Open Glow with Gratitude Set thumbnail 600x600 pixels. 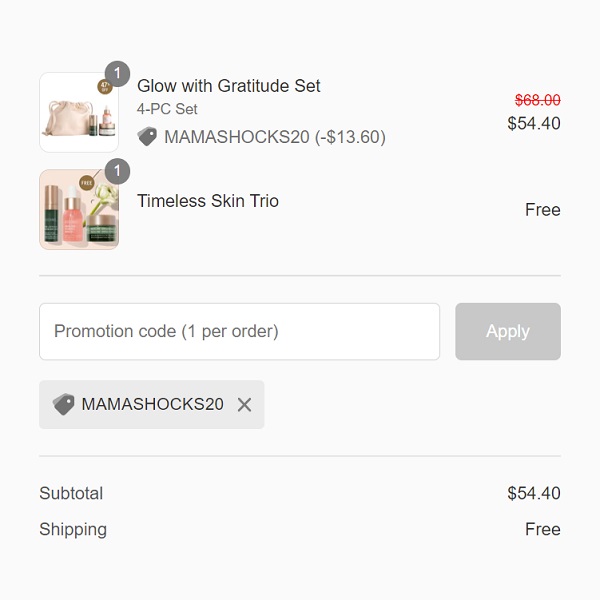[x=78, y=114]
